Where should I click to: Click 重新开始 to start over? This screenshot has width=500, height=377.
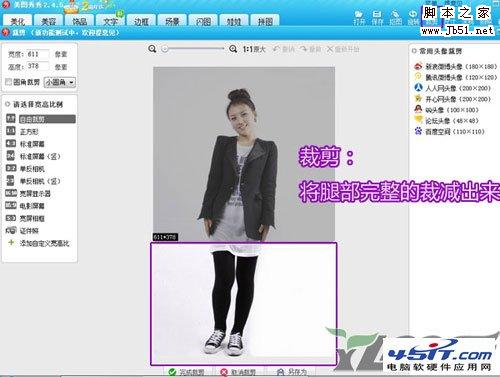[x=343, y=49]
